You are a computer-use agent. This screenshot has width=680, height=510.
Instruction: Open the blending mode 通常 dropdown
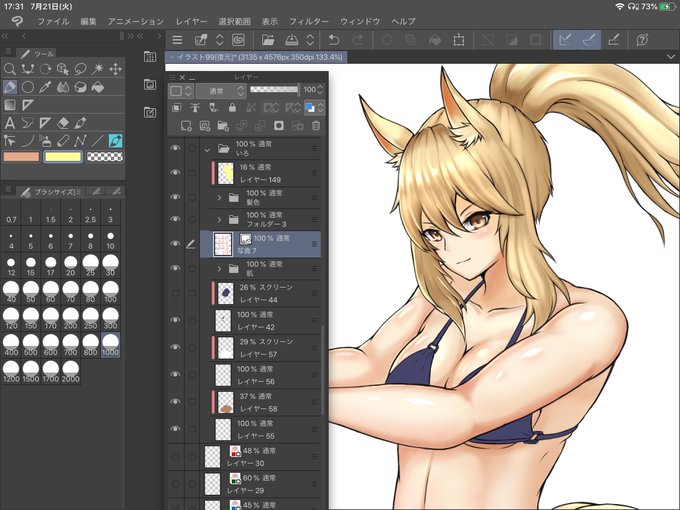tap(221, 91)
